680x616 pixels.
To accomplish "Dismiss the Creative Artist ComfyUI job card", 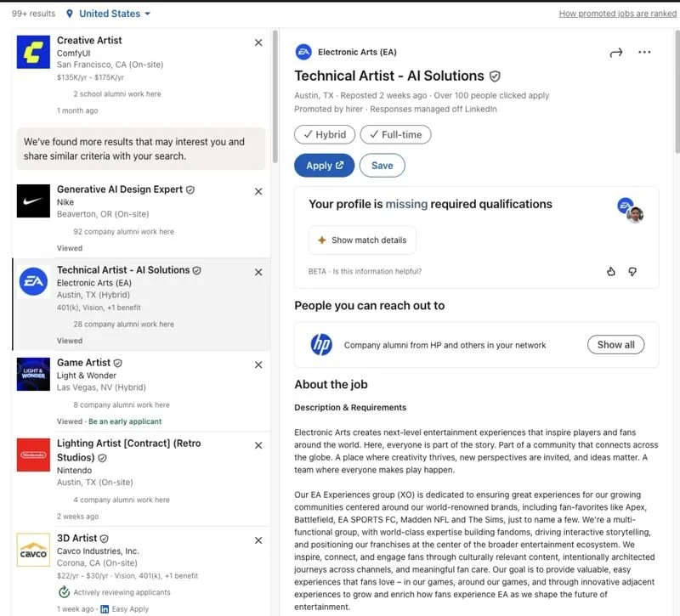I will coord(258,42).
